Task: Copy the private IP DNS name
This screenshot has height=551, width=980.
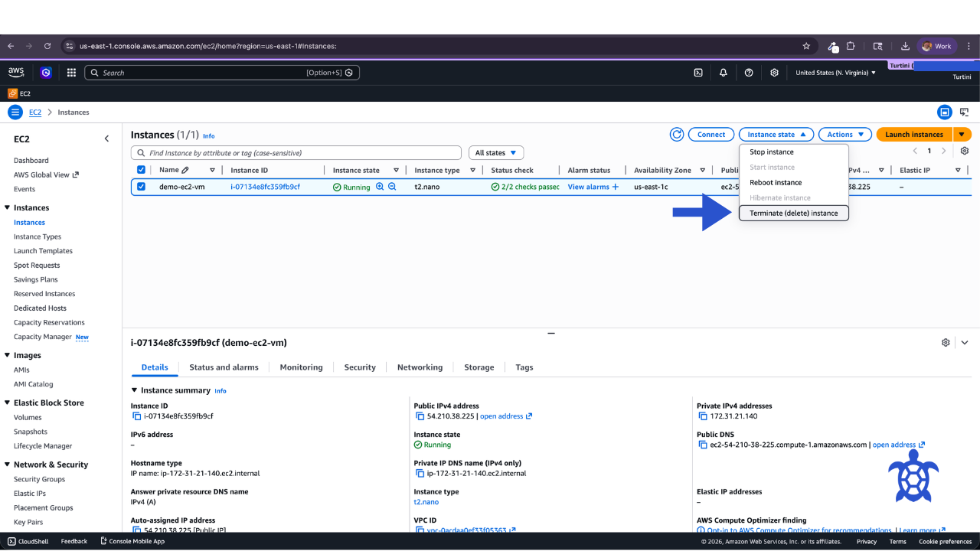Action: [x=420, y=473]
